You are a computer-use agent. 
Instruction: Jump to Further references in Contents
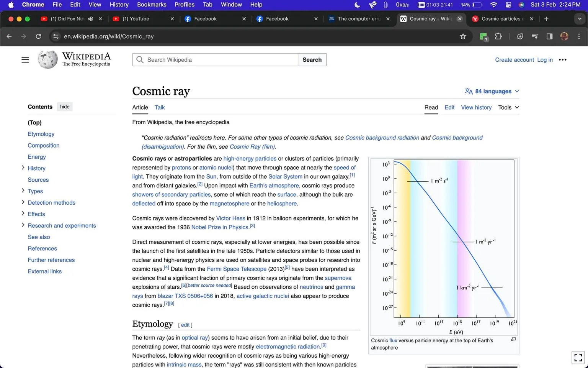pos(51,260)
